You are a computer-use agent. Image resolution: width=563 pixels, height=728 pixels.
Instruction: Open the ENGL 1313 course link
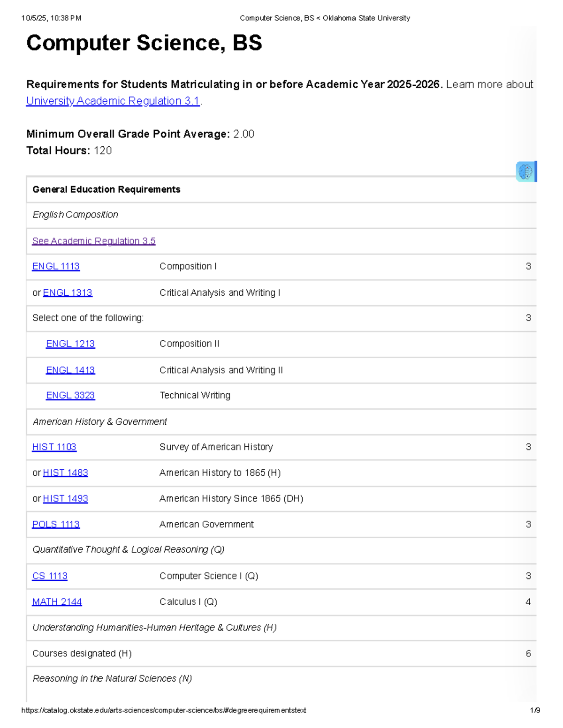[68, 292]
